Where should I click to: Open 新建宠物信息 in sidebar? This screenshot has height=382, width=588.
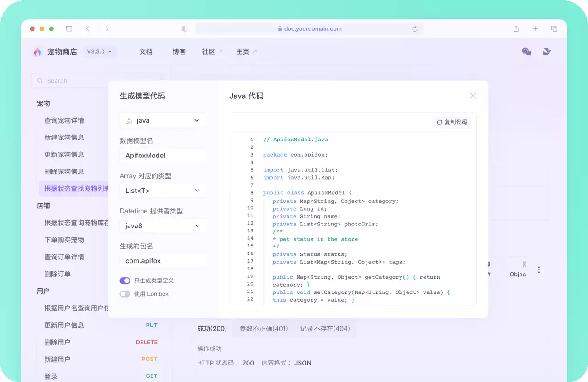[64, 137]
